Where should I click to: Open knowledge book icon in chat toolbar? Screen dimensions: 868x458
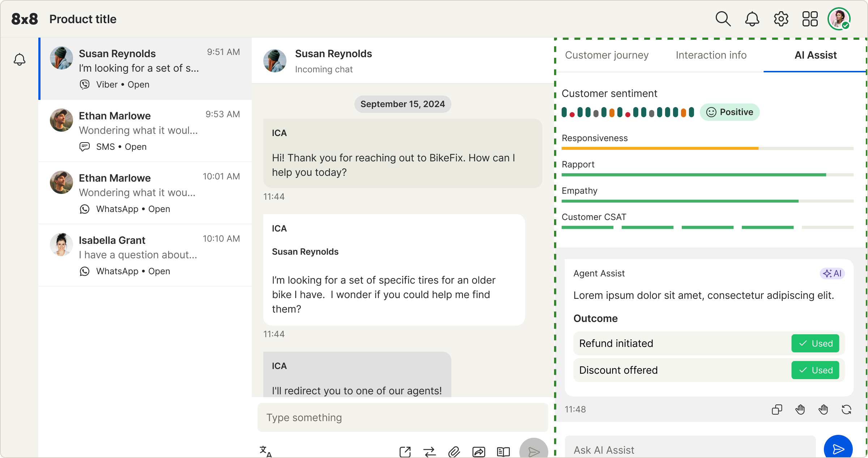coord(503,451)
